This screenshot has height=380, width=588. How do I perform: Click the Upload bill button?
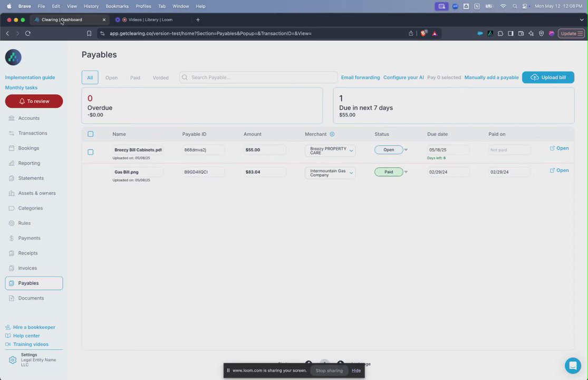[x=548, y=77]
